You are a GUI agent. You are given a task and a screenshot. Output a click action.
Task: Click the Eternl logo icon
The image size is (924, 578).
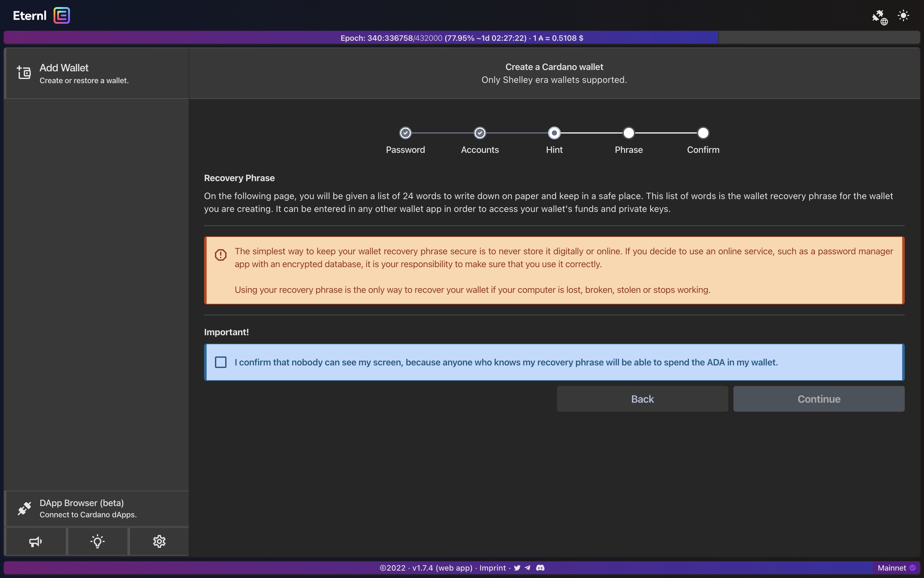click(x=62, y=15)
